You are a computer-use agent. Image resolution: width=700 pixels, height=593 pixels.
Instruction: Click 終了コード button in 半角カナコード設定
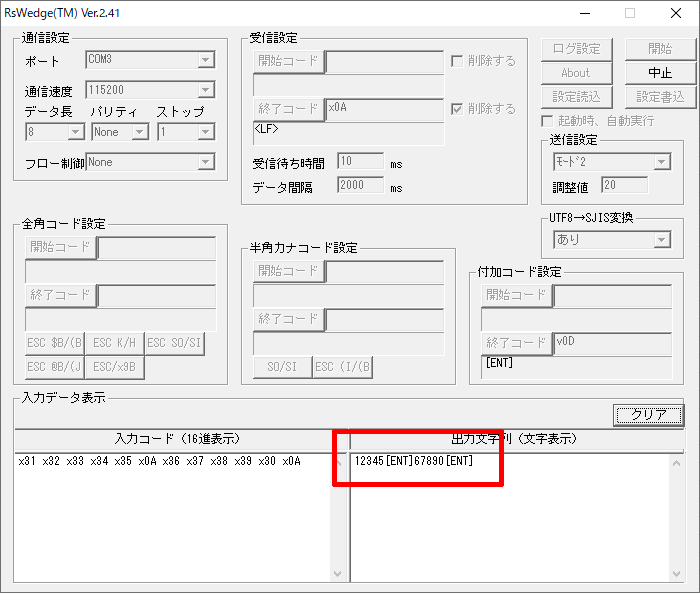[x=289, y=320]
